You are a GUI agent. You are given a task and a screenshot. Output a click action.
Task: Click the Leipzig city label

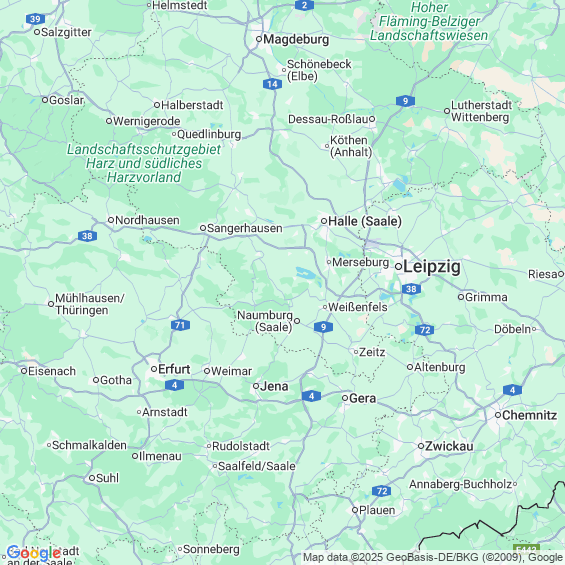[x=432, y=267]
